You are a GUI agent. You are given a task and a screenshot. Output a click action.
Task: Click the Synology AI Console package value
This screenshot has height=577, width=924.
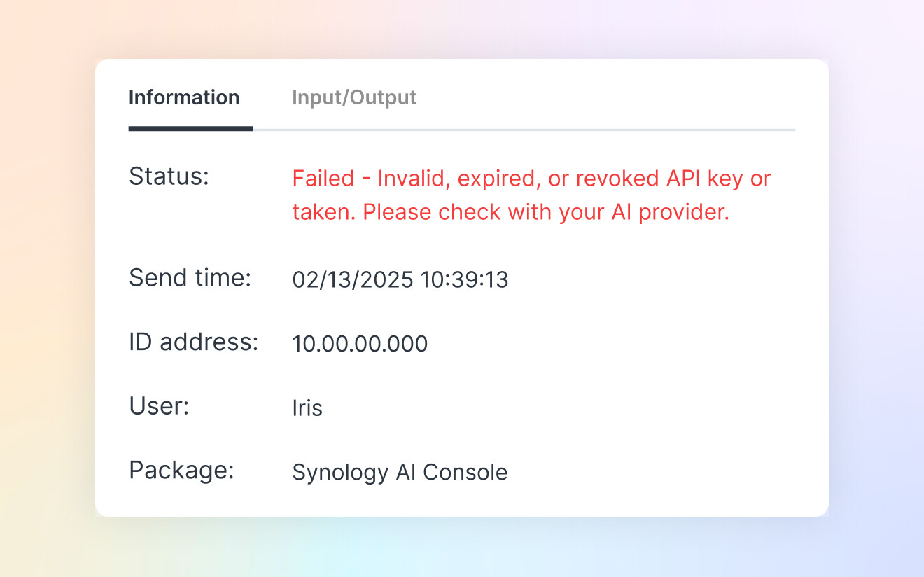400,473
